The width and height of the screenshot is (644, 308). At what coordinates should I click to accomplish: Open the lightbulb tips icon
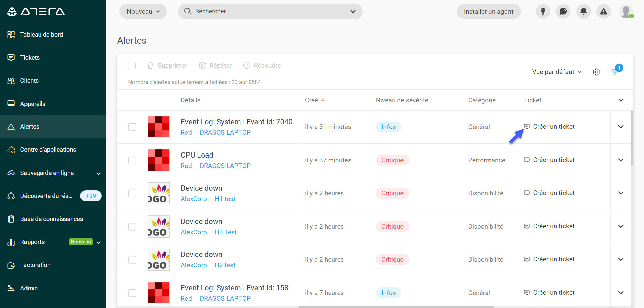[543, 11]
